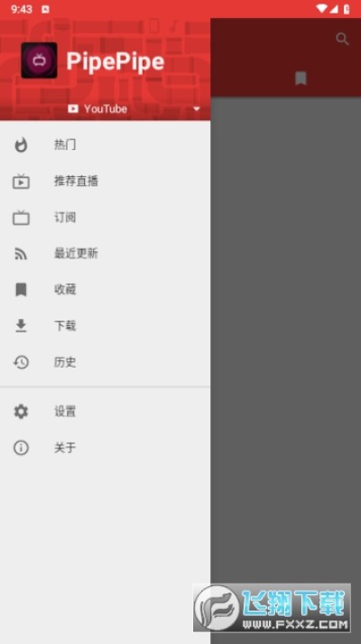This screenshot has height=644, width=361.
Task: Expand the YouTube service dropdown arrow
Action: (197, 109)
